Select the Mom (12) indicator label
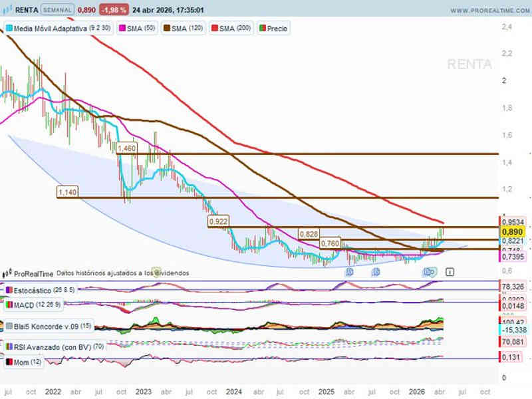The width and height of the screenshot is (532, 399). [23, 363]
